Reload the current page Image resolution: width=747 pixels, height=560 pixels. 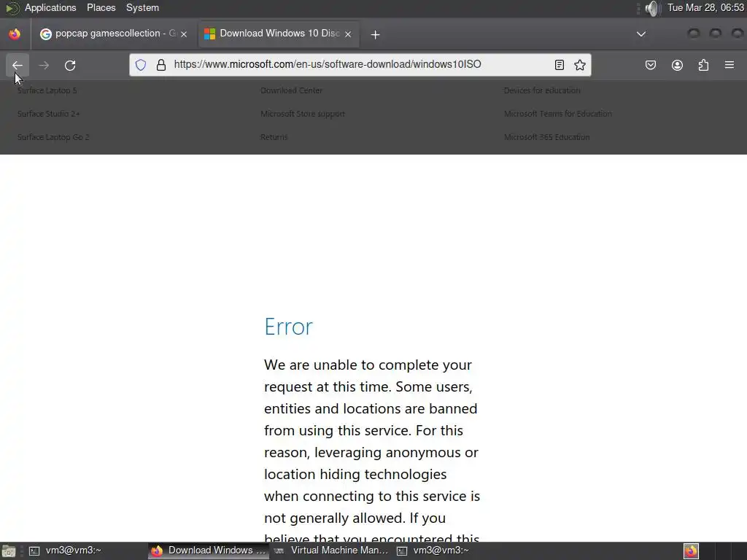coord(70,65)
